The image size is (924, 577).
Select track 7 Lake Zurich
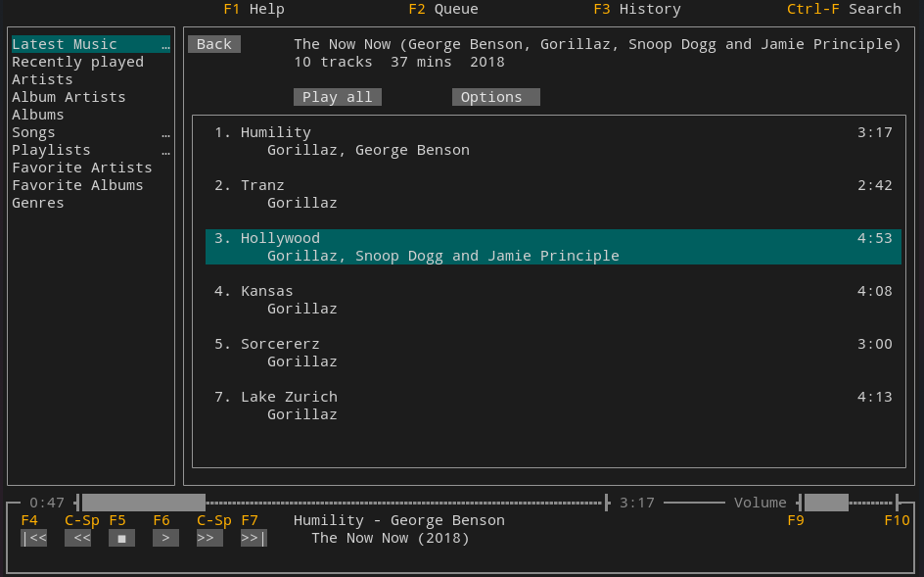pos(553,406)
